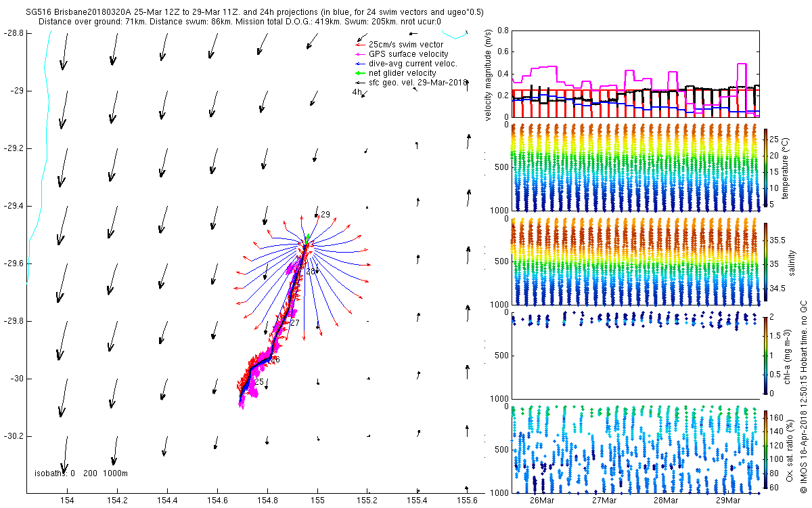Click the longitude tick '154.6'
This screenshot has width=812, height=508.
pyautogui.click(x=217, y=500)
